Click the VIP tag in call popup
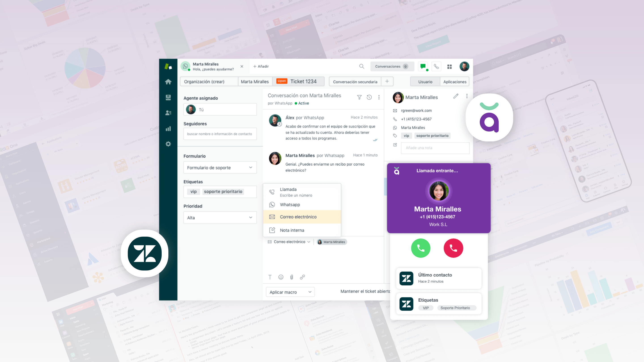This screenshot has width=644, height=362. [426, 308]
